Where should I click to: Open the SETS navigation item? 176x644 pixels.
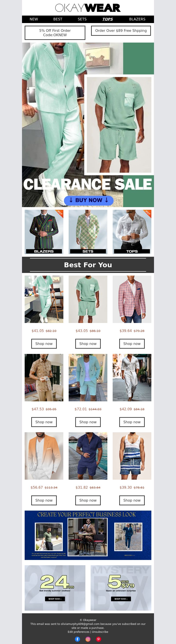[82, 19]
